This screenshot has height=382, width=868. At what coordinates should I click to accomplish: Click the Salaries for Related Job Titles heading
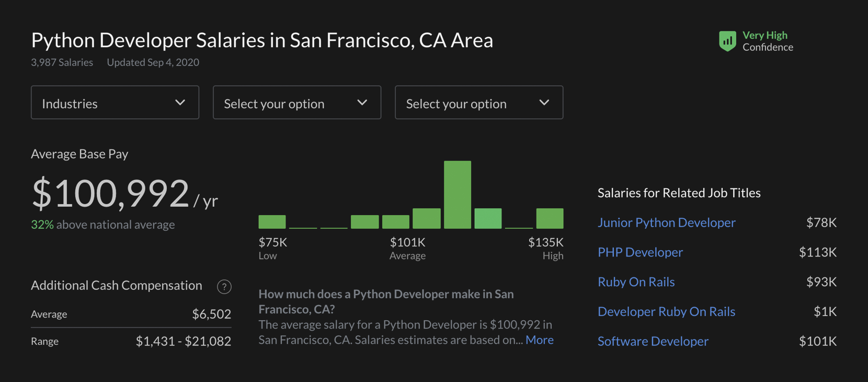pos(679,193)
